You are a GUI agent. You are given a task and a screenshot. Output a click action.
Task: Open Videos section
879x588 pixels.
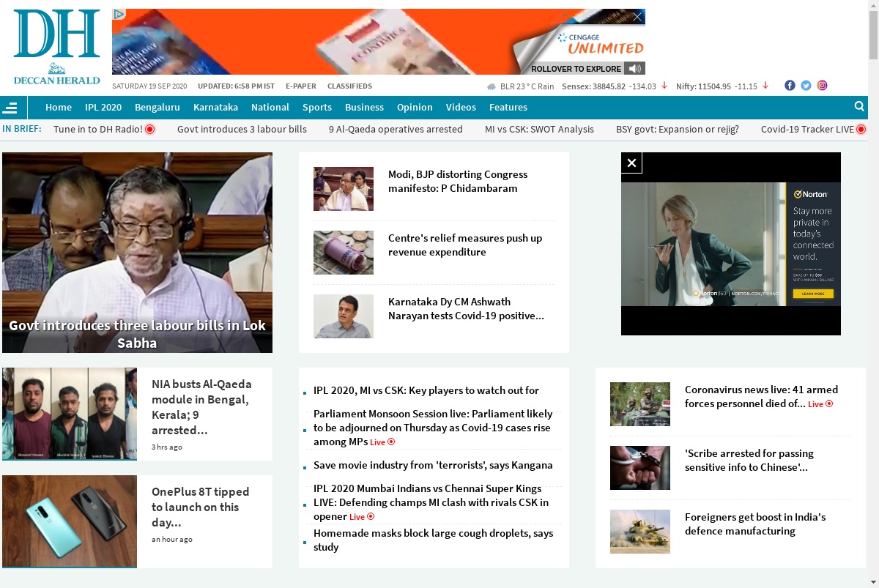click(x=461, y=107)
